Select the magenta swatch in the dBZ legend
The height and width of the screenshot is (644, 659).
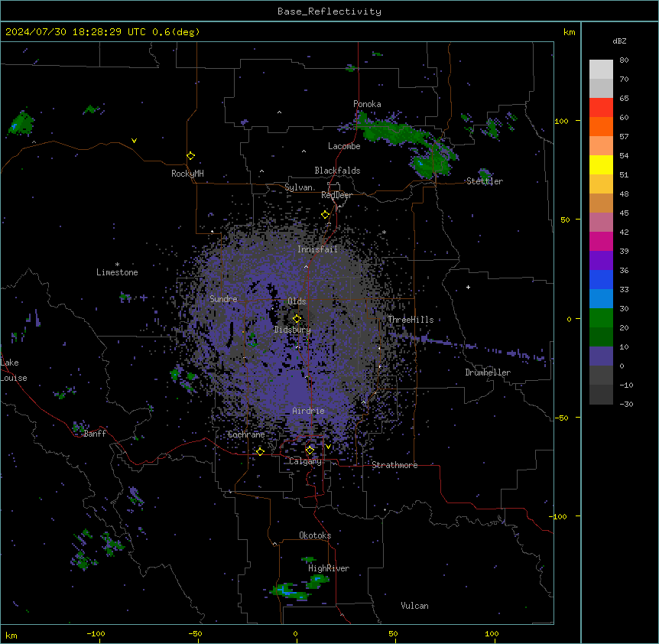tap(601, 241)
